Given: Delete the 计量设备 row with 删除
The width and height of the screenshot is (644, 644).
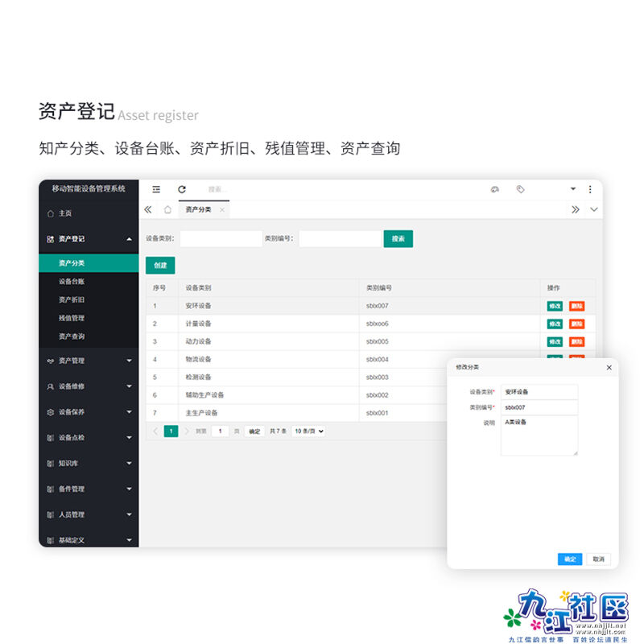Looking at the screenshot, I should (576, 324).
